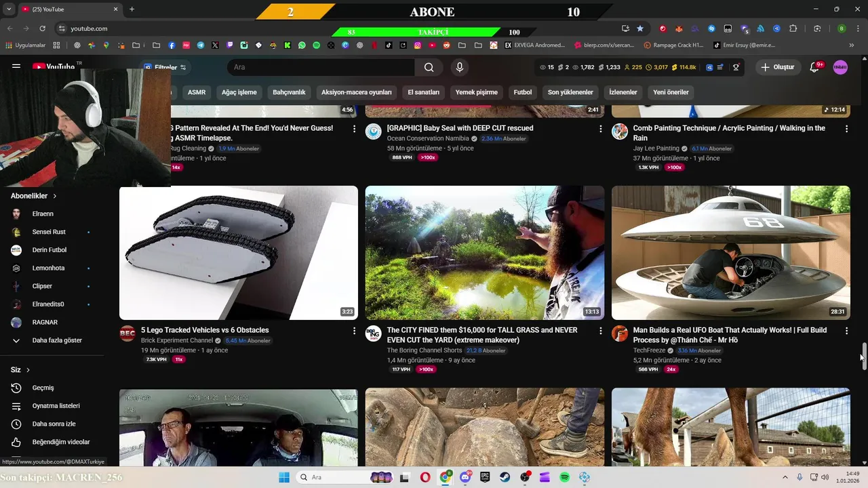This screenshot has height=488, width=868.
Task: Open Steam from the taskbar
Action: pos(505,477)
